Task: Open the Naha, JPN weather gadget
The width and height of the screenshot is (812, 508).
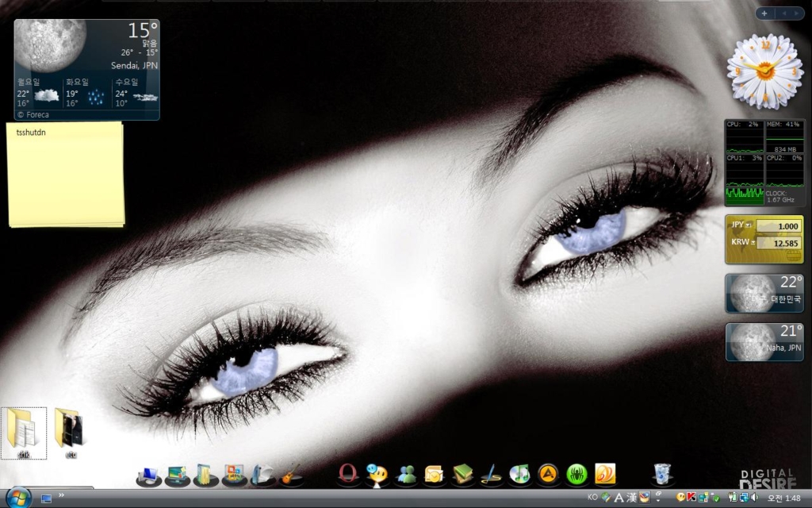Action: 764,341
